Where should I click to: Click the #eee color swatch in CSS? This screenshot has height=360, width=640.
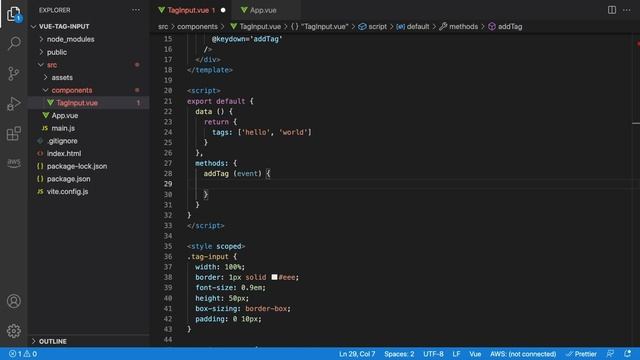coord(274,277)
